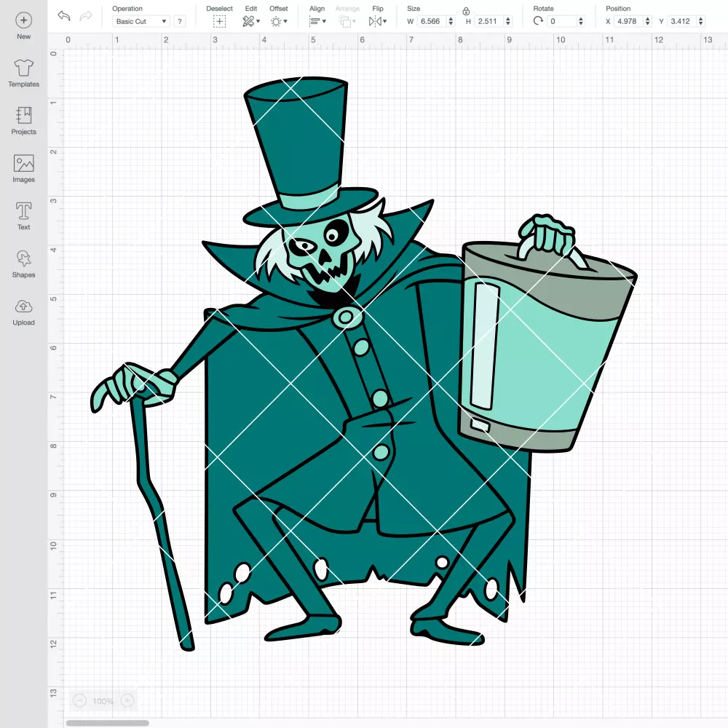Viewport: 728px width, 728px height.
Task: Open the Images library
Action: tap(24, 169)
